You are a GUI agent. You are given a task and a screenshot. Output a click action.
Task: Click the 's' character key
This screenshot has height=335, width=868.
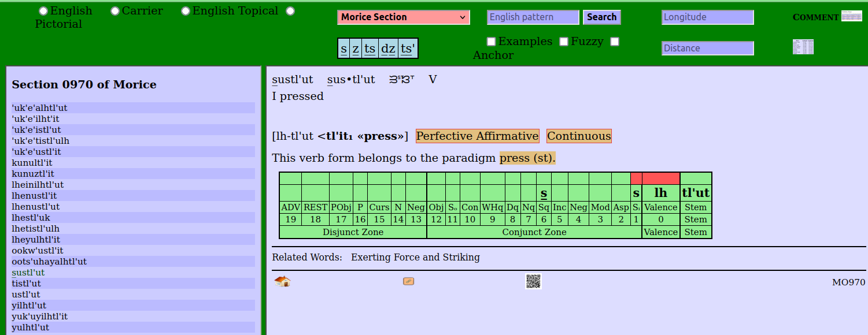click(344, 49)
